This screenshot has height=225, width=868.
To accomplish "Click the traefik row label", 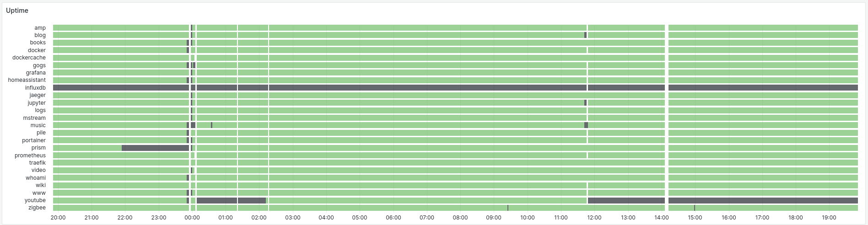I will (38, 163).
